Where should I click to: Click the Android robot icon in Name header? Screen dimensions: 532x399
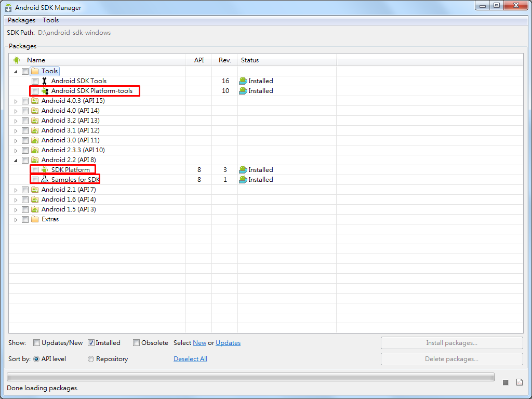pos(17,60)
